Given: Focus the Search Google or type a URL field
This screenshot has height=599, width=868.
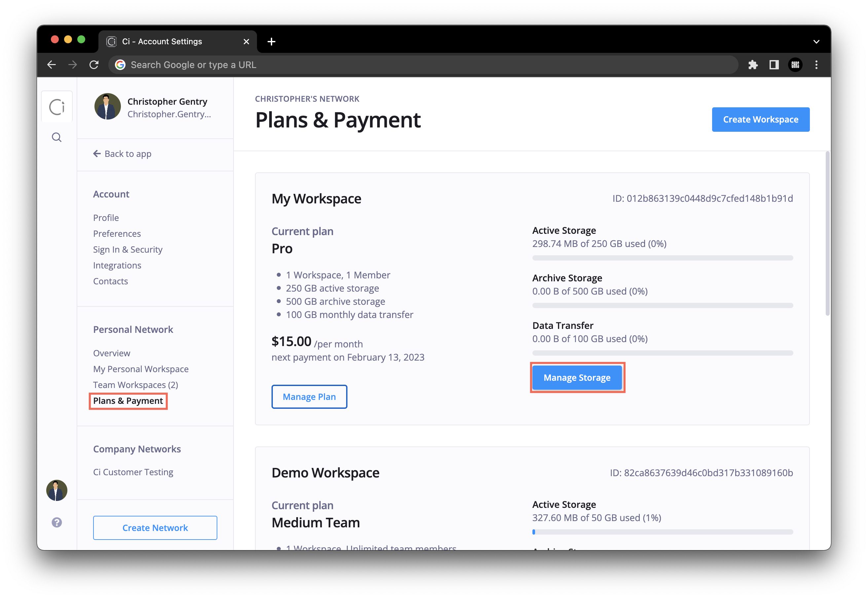Looking at the screenshot, I should (423, 64).
